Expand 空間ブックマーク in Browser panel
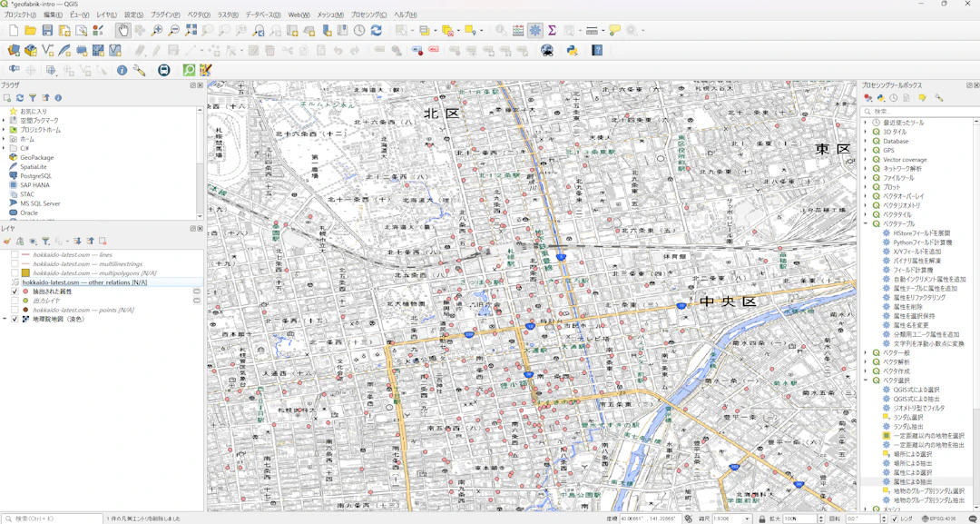Viewport: 980px width, 524px height. pos(4,120)
